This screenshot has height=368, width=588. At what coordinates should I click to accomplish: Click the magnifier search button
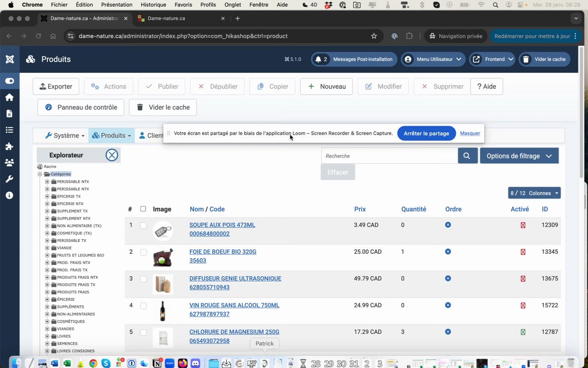[467, 156]
